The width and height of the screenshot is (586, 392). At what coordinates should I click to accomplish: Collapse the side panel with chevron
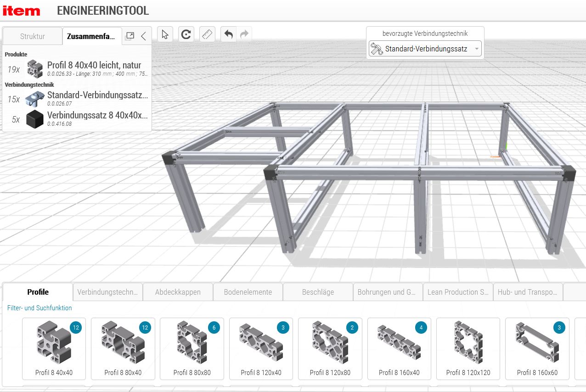[x=143, y=36]
